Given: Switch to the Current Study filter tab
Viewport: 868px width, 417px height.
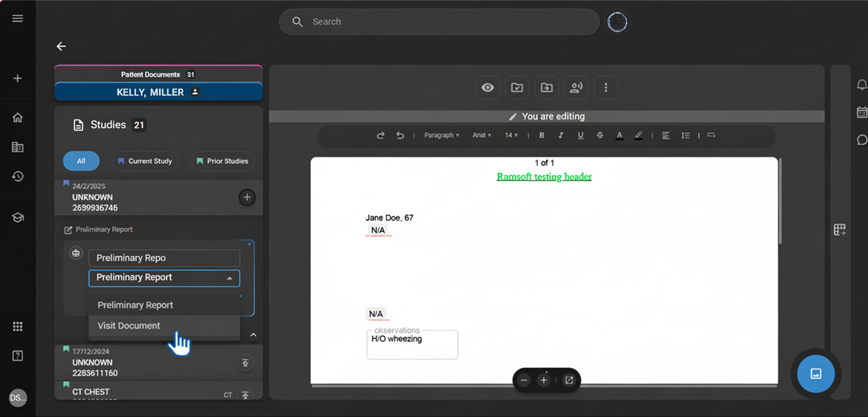Looking at the screenshot, I should click(145, 161).
